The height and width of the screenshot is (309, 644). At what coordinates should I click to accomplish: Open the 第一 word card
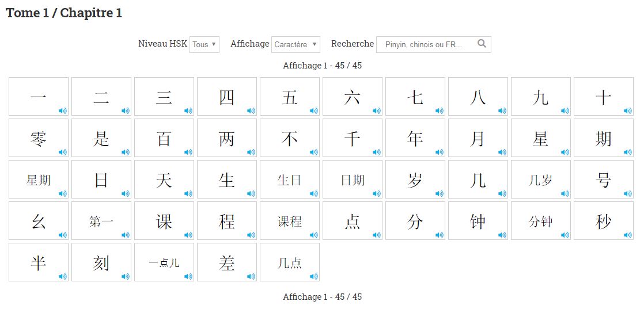coord(101,221)
